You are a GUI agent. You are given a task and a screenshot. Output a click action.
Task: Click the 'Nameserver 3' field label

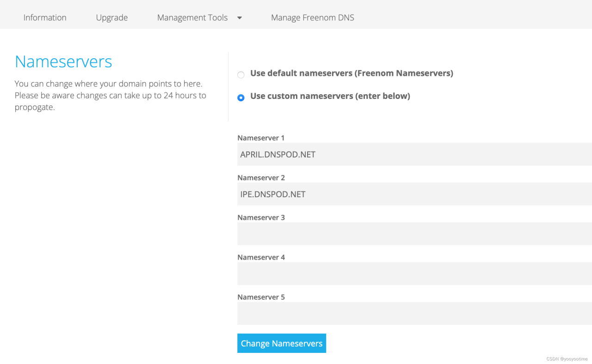click(x=261, y=217)
